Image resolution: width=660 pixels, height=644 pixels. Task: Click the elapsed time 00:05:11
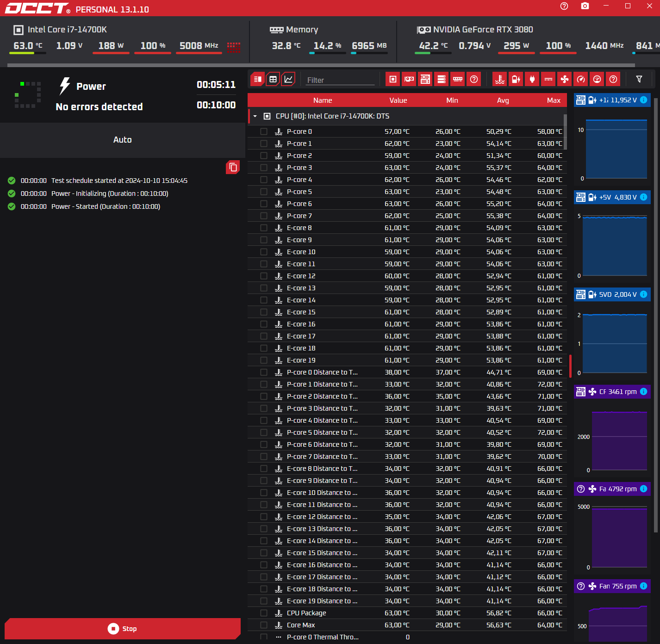tap(216, 85)
